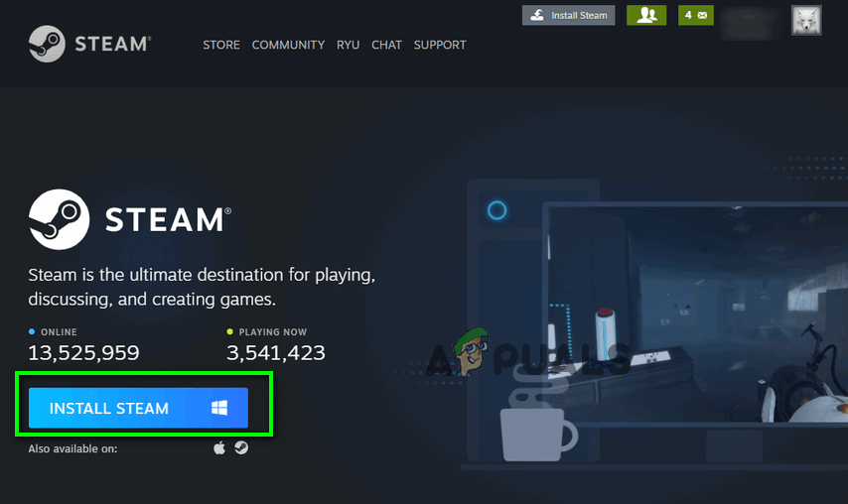Open the RYU profile menu
Image resolution: width=848 pixels, height=504 pixels.
coord(349,45)
